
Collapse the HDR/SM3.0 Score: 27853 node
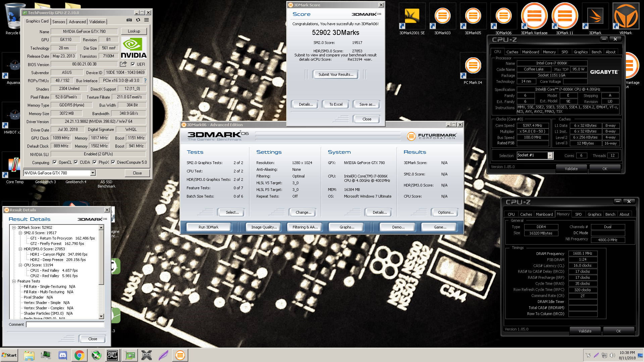coord(20,249)
